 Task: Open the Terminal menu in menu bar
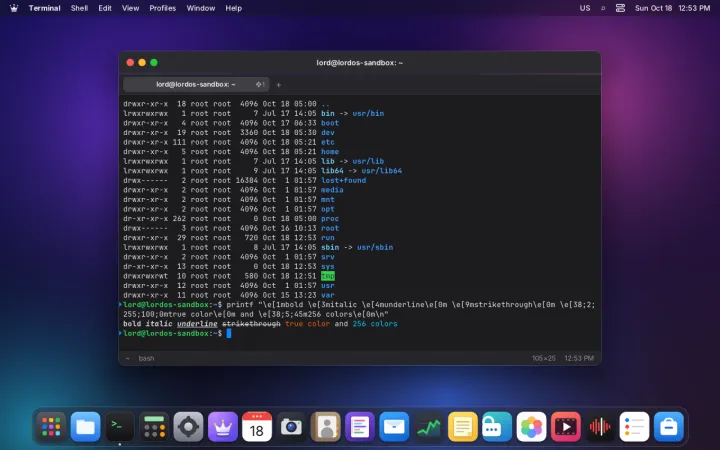click(45, 8)
